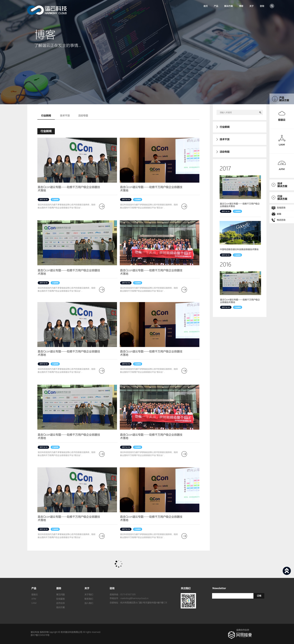Click the 订阅 newsletter button
This screenshot has height=644, width=294.
click(x=259, y=596)
